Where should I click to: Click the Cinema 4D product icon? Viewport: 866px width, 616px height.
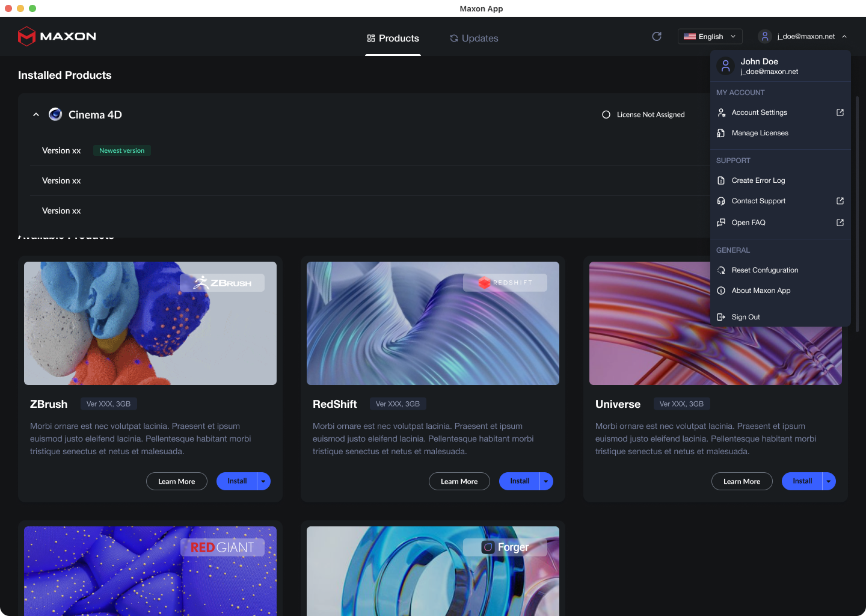pos(55,114)
